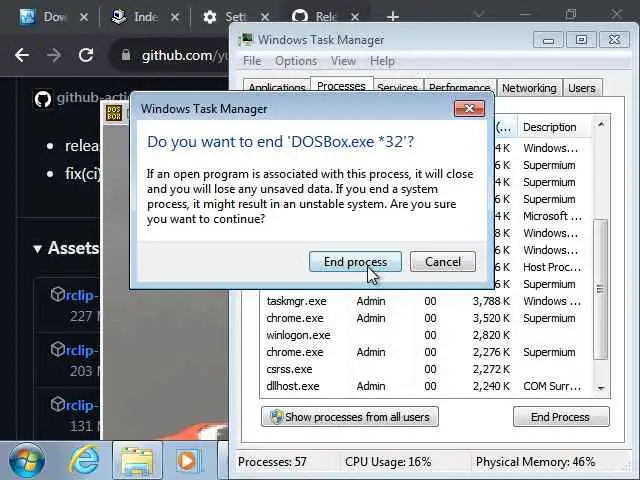Close the GitHub 'Rele' browser tab
The width and height of the screenshot is (640, 480).
355,17
